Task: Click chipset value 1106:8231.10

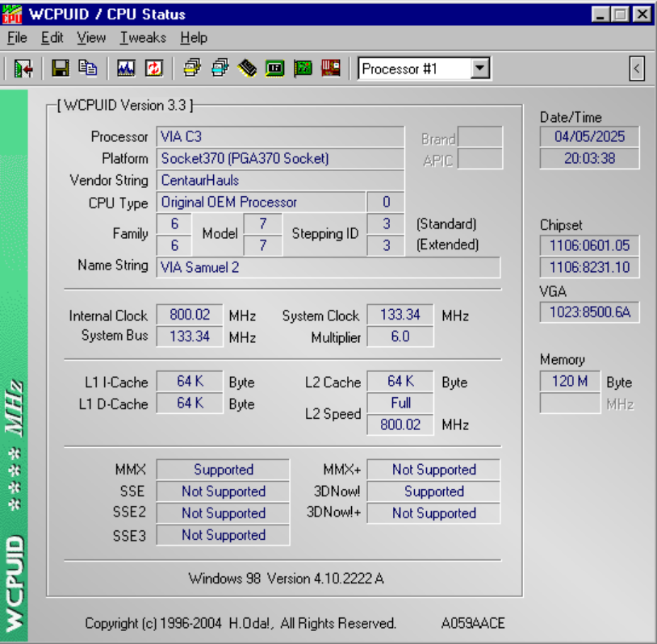Action: coord(589,267)
